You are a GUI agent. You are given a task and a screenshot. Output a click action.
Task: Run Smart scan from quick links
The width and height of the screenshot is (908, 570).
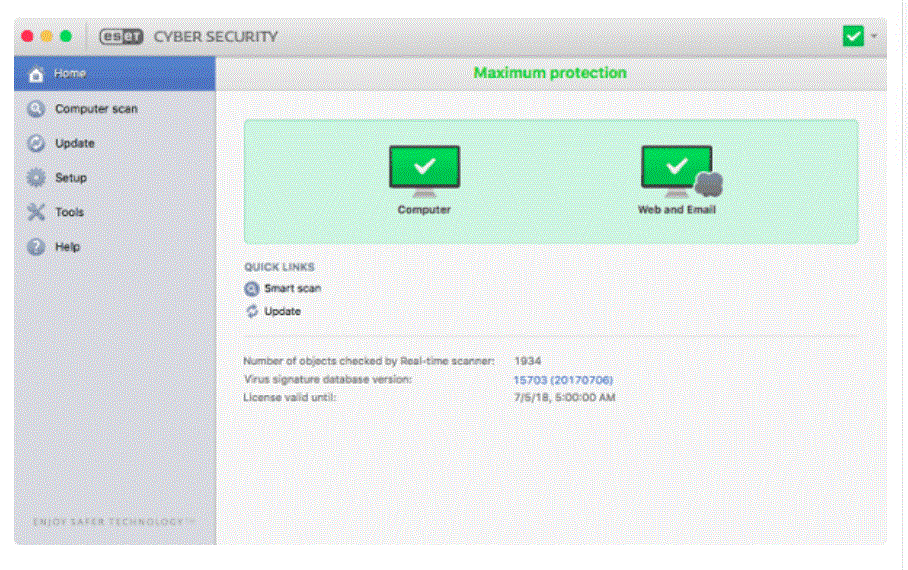(x=292, y=288)
